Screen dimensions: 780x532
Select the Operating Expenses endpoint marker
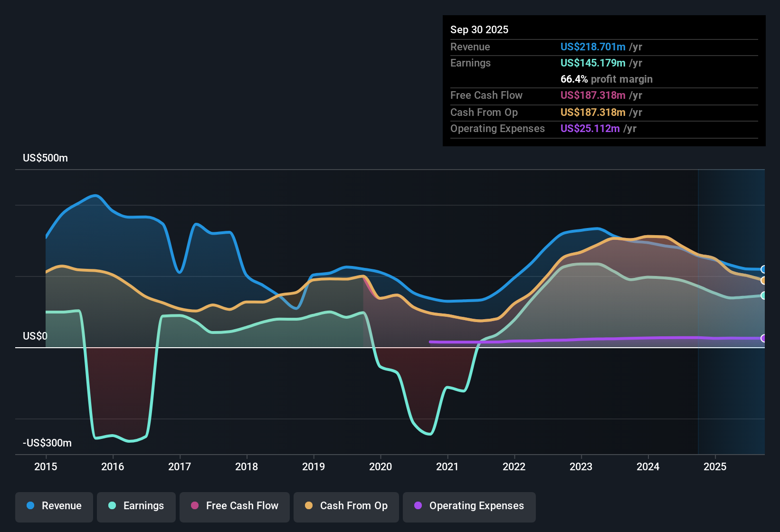coord(764,339)
